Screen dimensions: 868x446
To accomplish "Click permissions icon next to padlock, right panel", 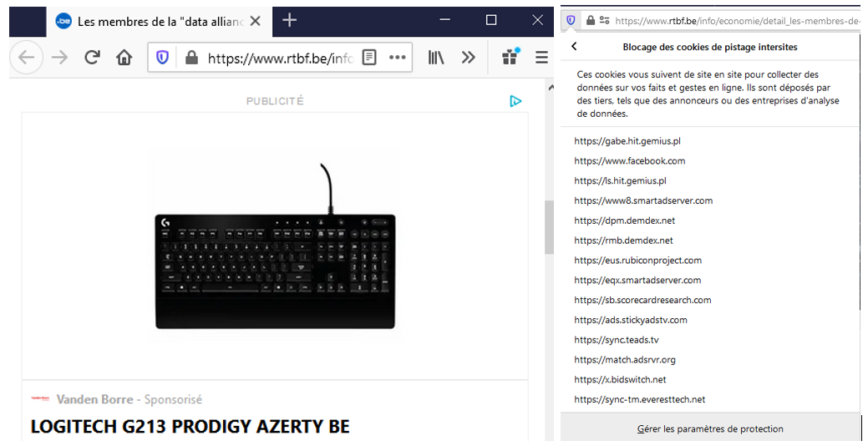I will tap(604, 21).
